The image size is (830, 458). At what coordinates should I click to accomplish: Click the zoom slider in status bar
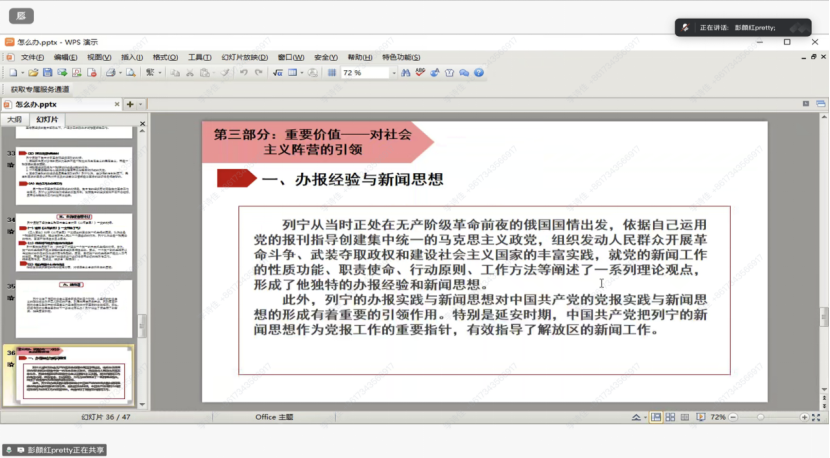tap(760, 417)
